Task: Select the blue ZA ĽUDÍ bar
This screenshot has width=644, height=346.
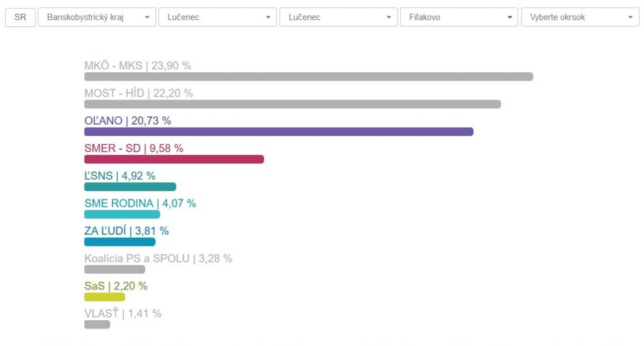Action: [119, 242]
